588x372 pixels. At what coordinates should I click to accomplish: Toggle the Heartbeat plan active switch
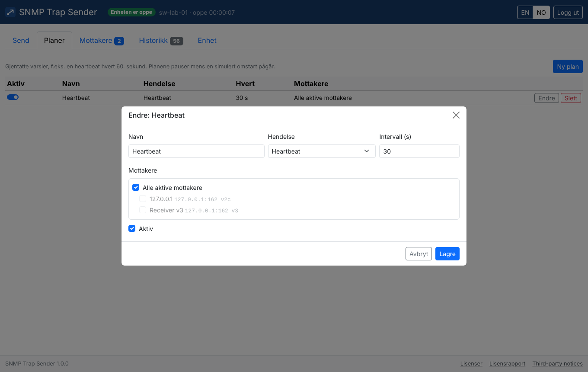point(13,97)
